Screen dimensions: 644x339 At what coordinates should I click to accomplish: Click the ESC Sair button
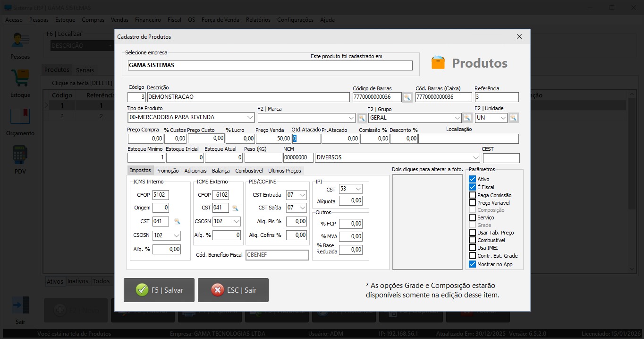(233, 290)
